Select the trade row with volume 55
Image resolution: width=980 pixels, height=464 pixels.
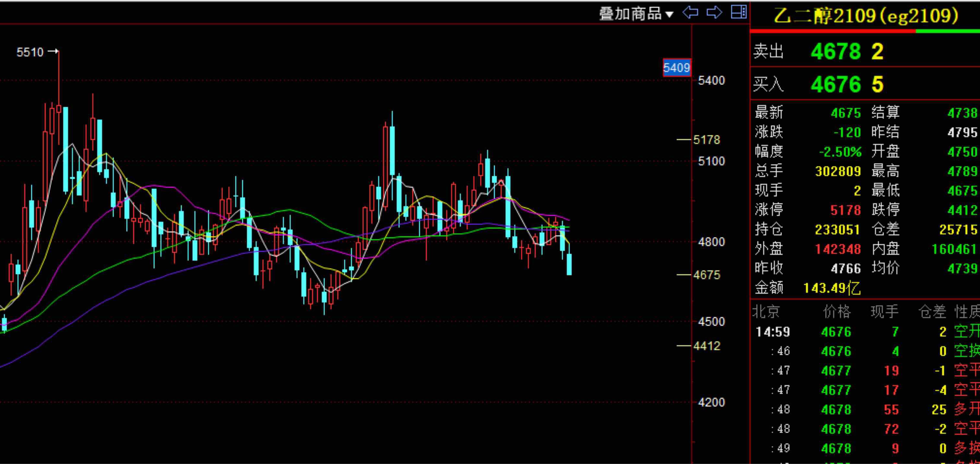(x=866, y=410)
